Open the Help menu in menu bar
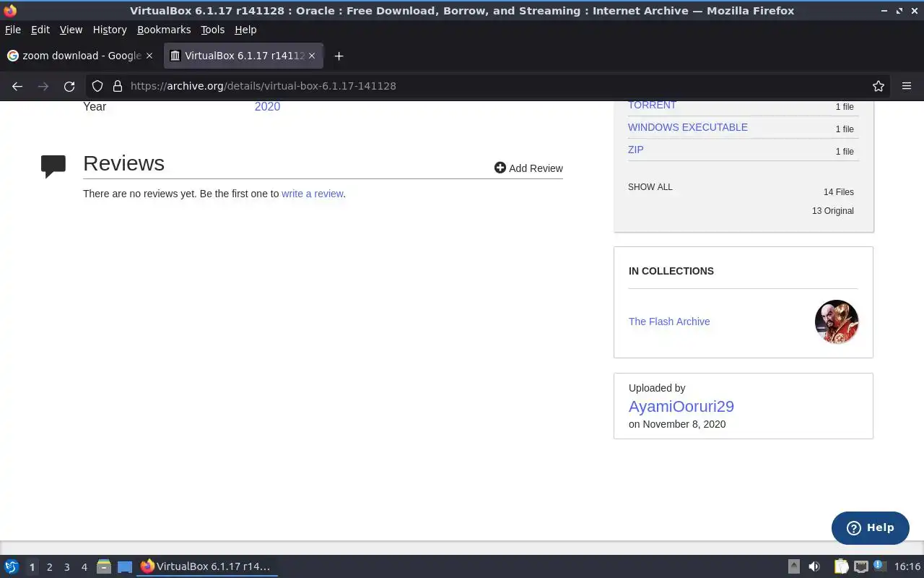The image size is (924, 578). 245,30
